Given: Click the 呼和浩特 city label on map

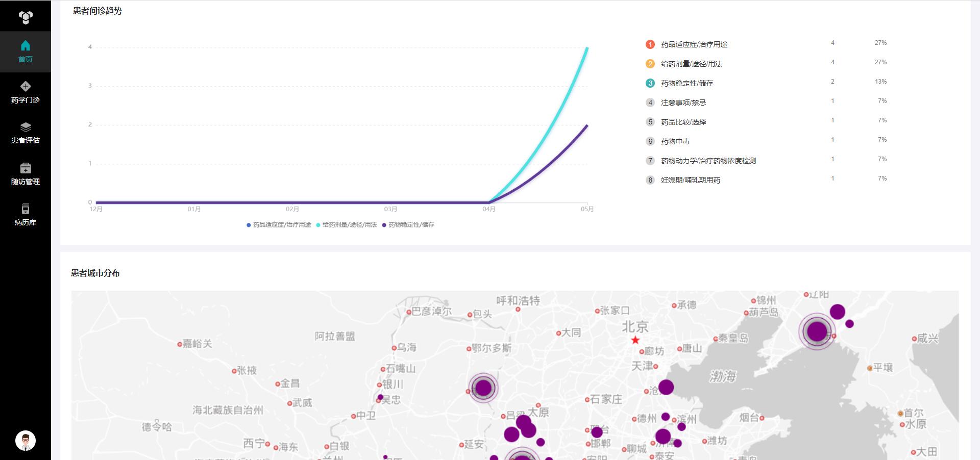Looking at the screenshot, I should pyautogui.click(x=518, y=301).
